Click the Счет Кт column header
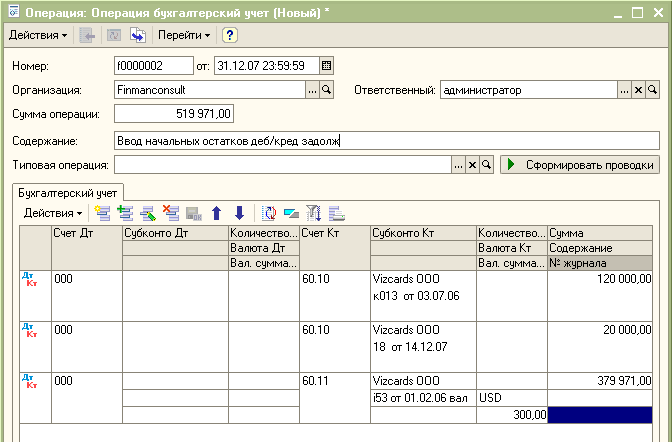Viewport: 672px width, 442px height. (x=335, y=248)
